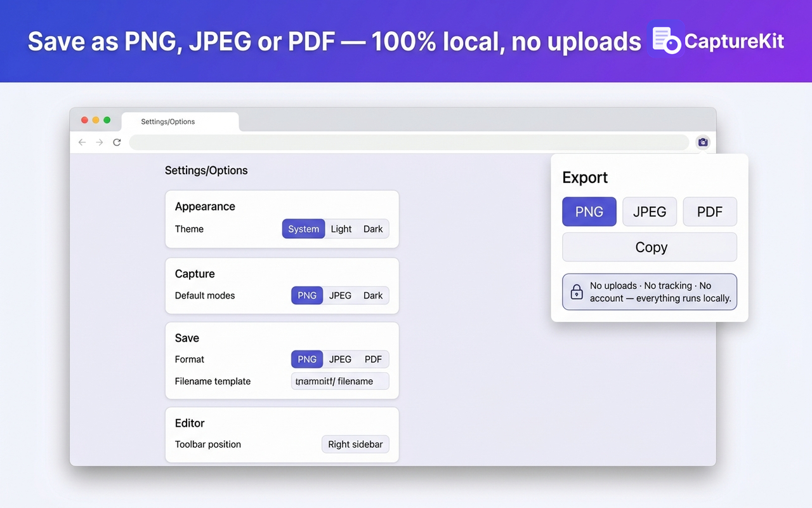Close the window with the red button
Viewport: 812px width, 508px height.
click(84, 120)
